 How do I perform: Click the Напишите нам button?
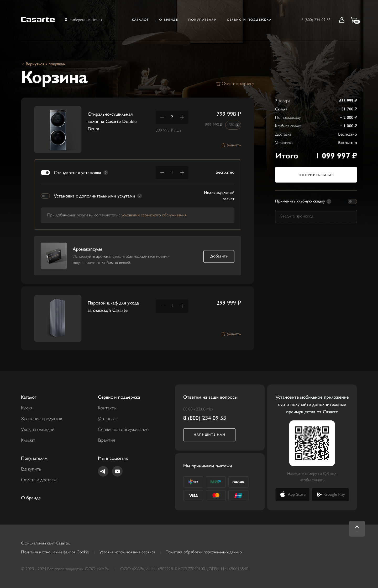click(x=209, y=435)
